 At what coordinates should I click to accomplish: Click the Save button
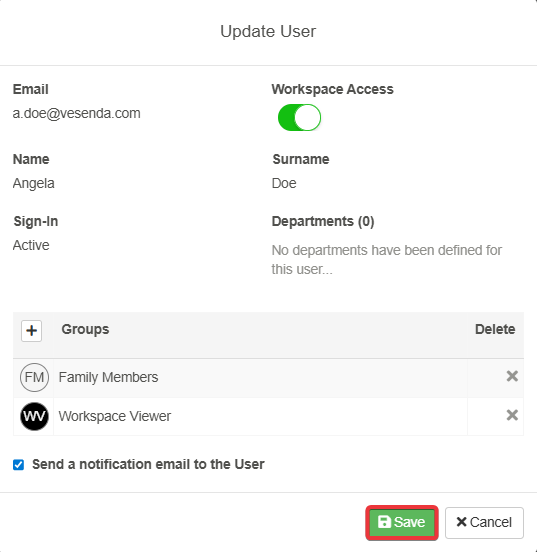click(x=402, y=522)
